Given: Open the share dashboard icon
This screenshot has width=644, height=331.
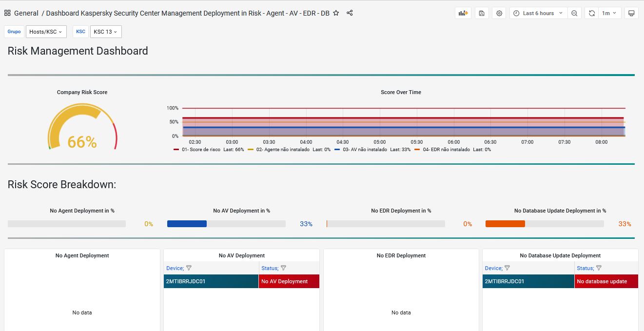Looking at the screenshot, I should (350, 13).
